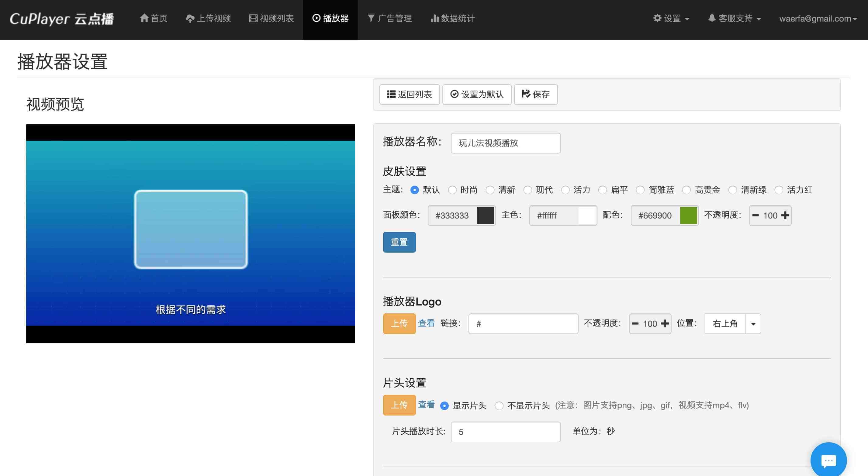Select 不显示片头 radio option
The height and width of the screenshot is (476, 868).
pos(499,405)
